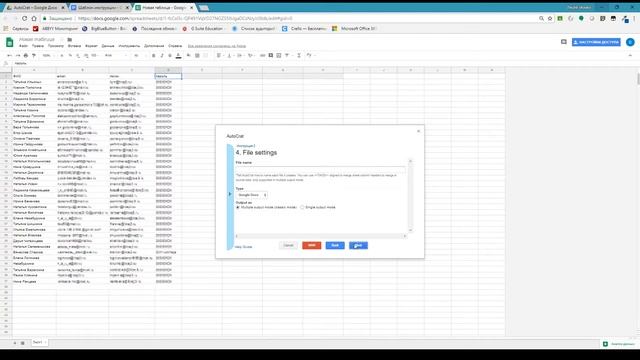
Task: Click the Print icon in the toolbar
Action: (26, 56)
